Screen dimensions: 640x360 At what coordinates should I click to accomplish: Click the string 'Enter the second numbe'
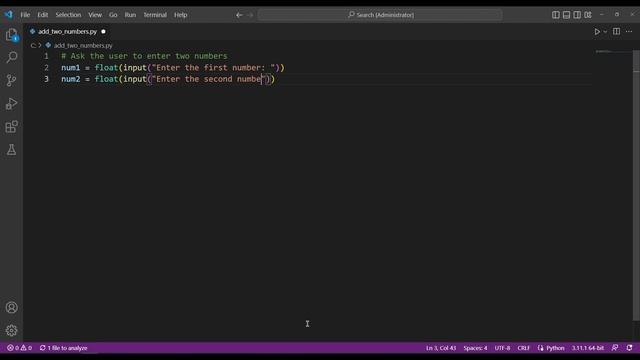208,79
